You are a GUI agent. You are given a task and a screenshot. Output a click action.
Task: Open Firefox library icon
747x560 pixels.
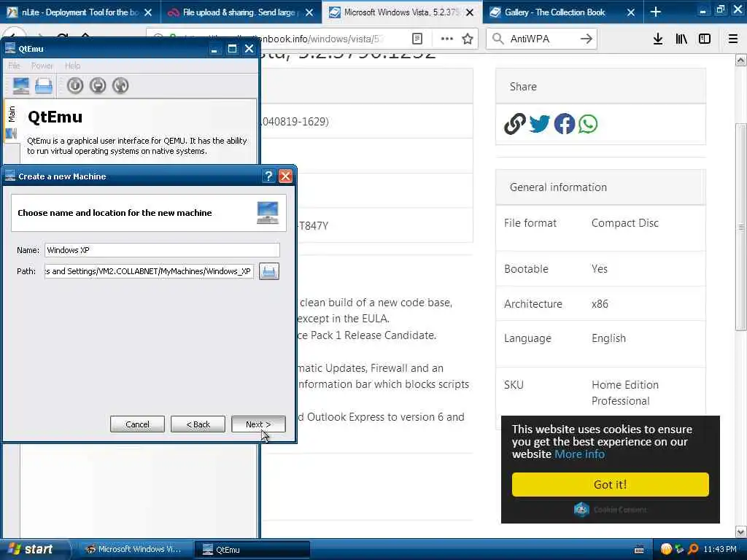681,39
